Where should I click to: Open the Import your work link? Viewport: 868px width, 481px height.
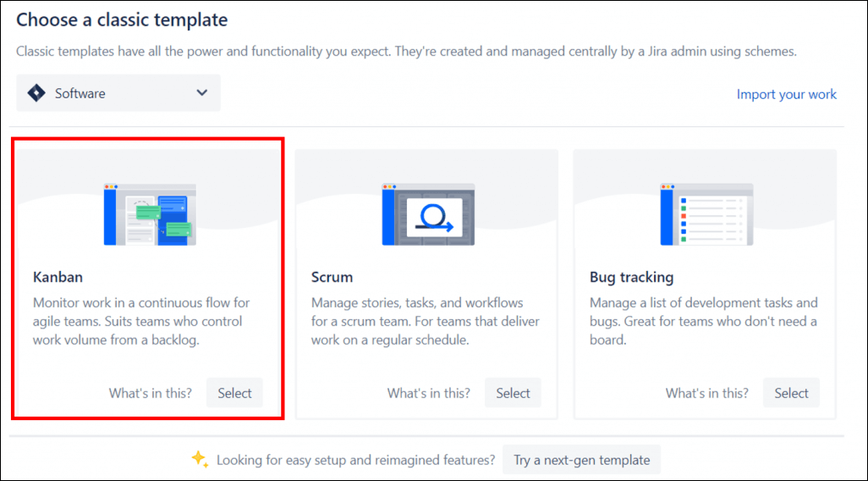pyautogui.click(x=786, y=94)
